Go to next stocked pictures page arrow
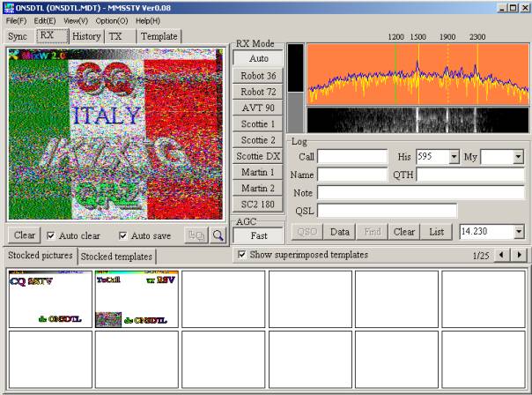 [x=519, y=255]
